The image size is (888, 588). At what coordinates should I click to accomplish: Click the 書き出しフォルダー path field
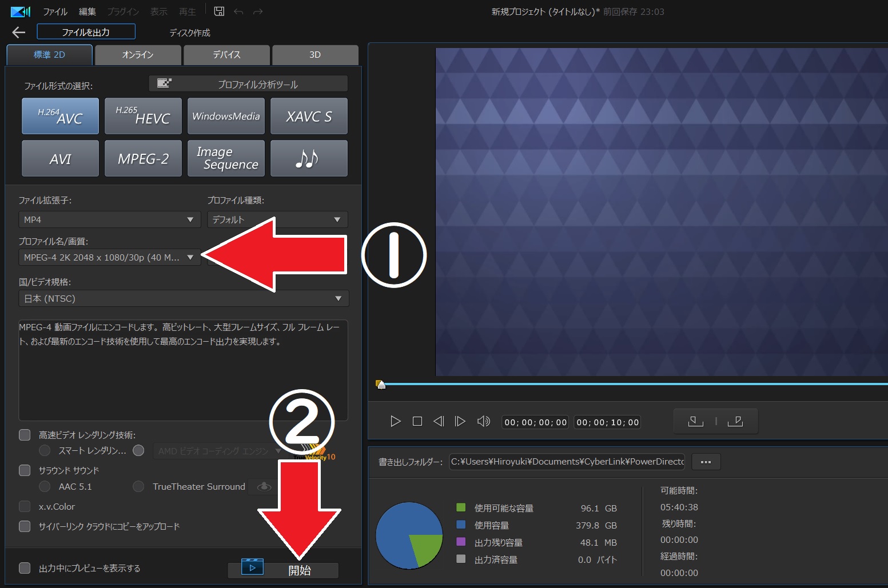tap(567, 462)
